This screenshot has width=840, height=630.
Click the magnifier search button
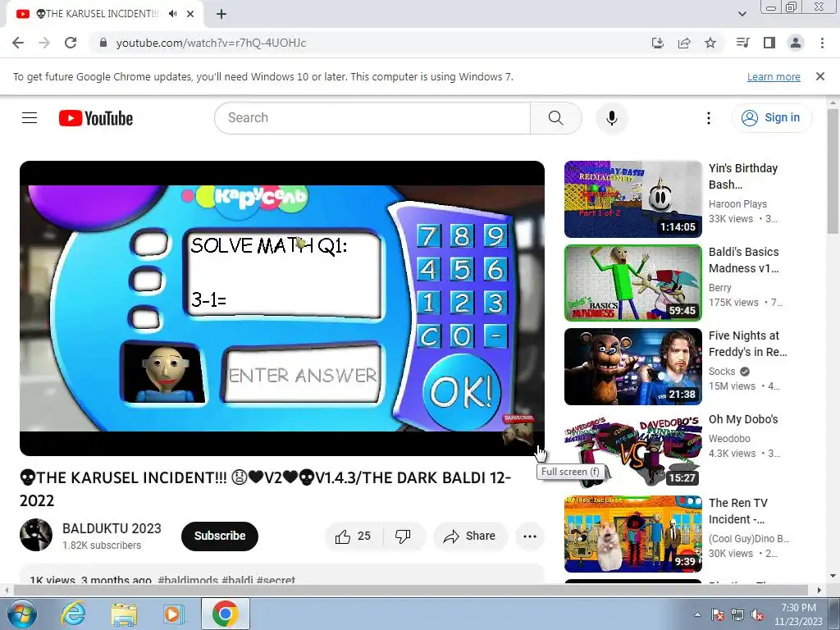[556, 118]
